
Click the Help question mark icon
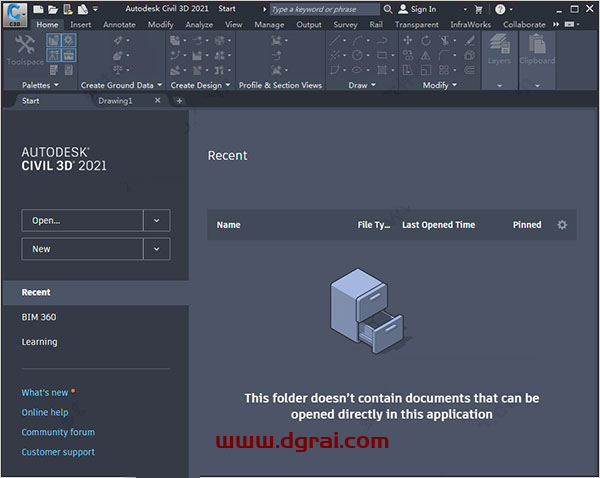coord(499,9)
